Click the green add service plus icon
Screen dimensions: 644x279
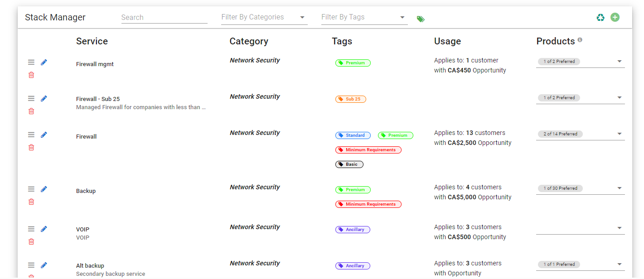point(615,18)
